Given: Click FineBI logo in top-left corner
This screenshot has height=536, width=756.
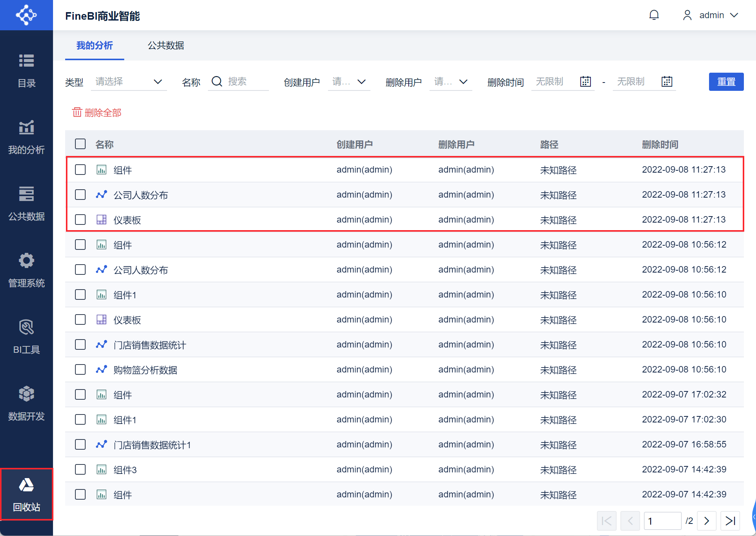Looking at the screenshot, I should point(26,15).
